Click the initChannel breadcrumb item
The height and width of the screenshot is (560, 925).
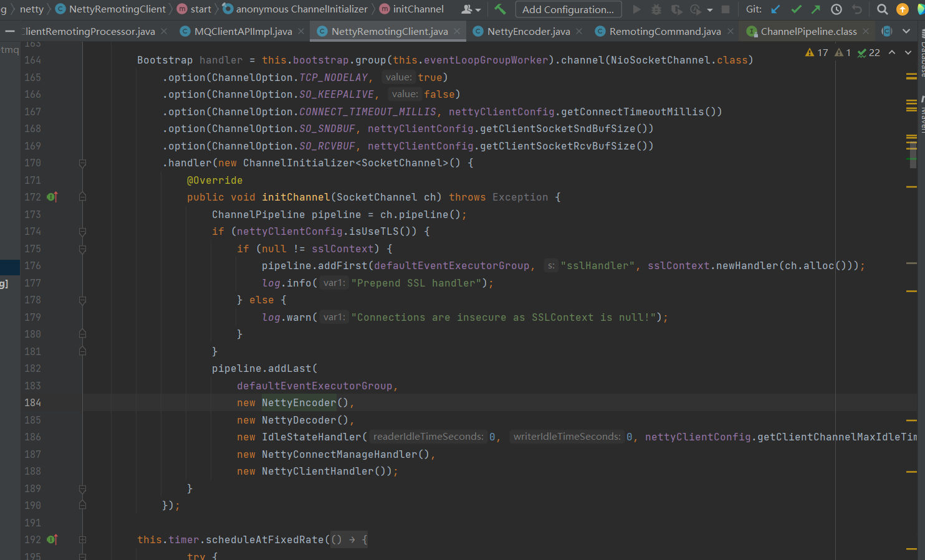click(x=418, y=9)
